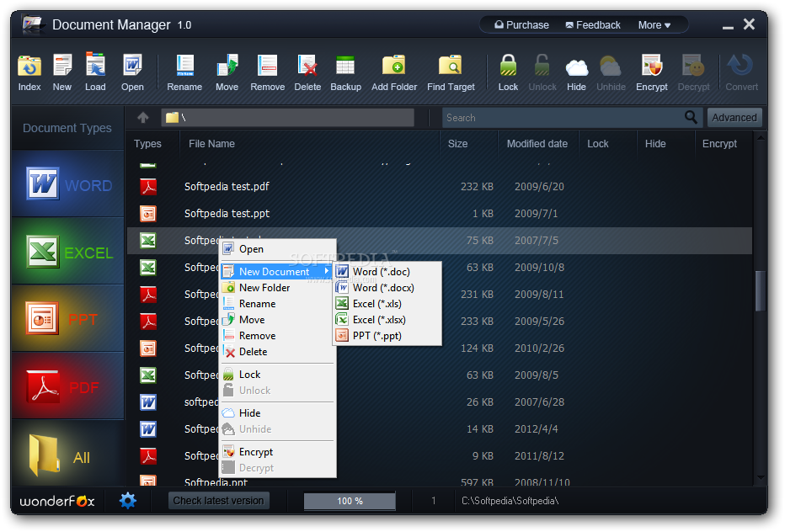Choose Hide in the context menu
This screenshot has width=785, height=532.
[278, 412]
